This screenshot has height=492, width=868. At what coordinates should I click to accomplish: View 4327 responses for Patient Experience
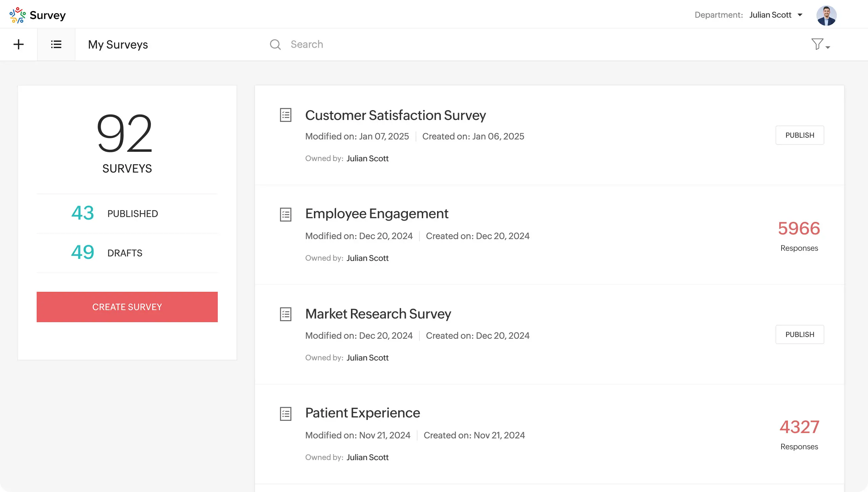(x=800, y=427)
